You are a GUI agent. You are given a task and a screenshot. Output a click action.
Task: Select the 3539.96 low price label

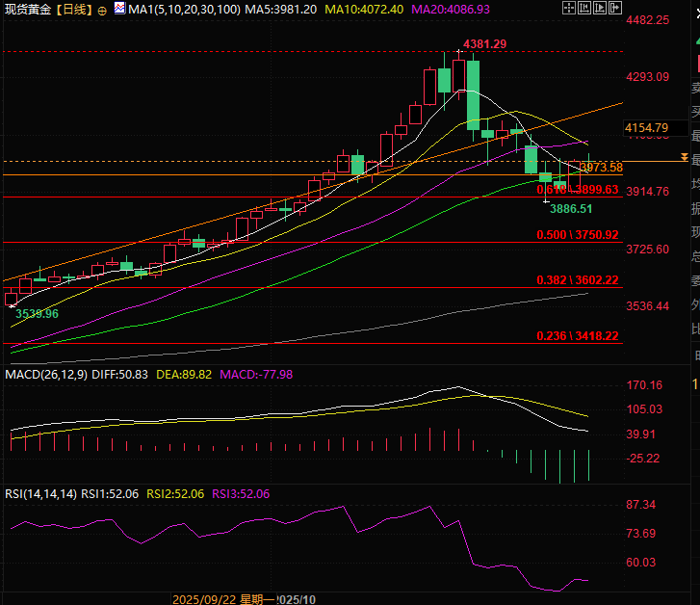(37, 314)
